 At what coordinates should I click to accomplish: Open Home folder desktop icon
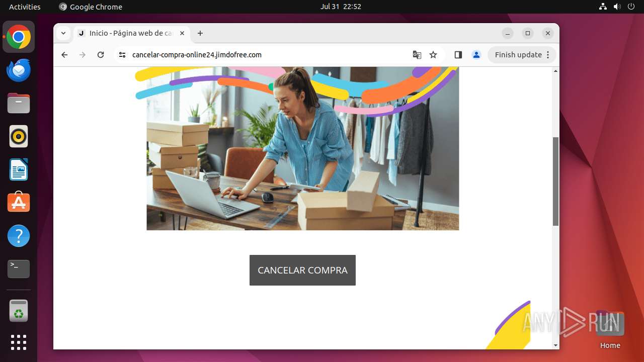click(610, 330)
